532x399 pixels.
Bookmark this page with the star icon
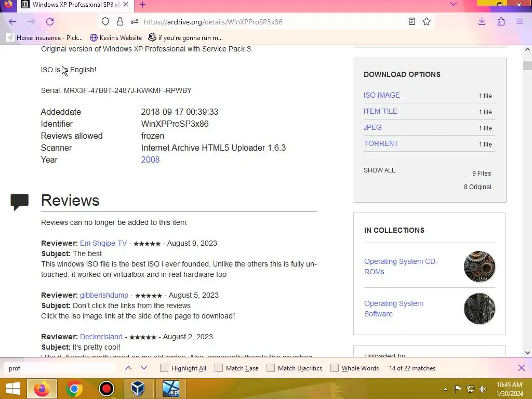[427, 22]
